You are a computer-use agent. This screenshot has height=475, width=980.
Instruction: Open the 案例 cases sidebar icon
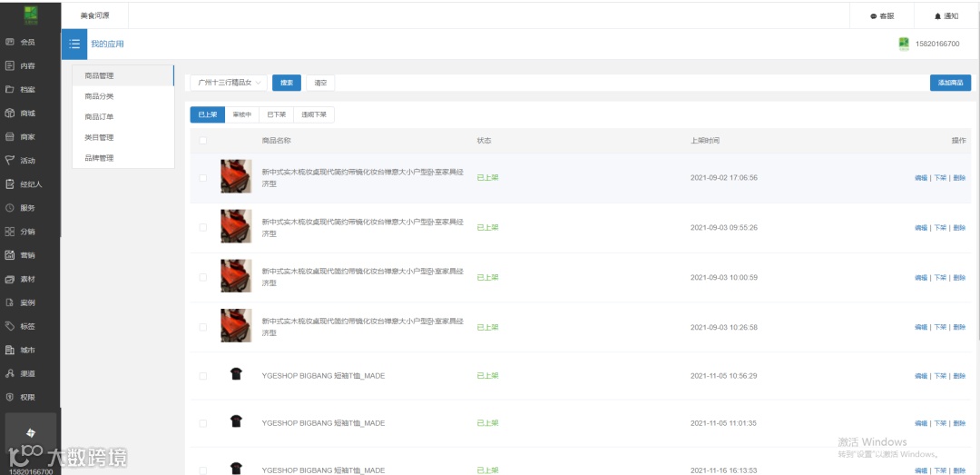(x=9, y=302)
